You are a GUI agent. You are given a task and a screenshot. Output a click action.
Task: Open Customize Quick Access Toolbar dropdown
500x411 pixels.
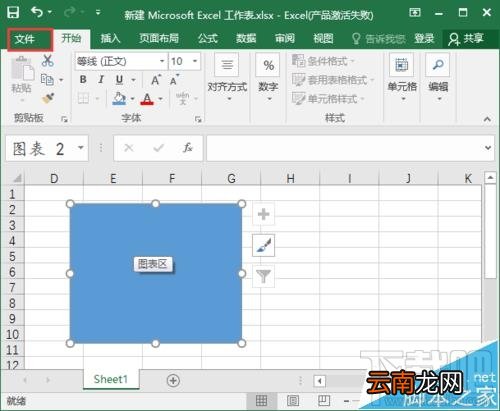[98, 12]
